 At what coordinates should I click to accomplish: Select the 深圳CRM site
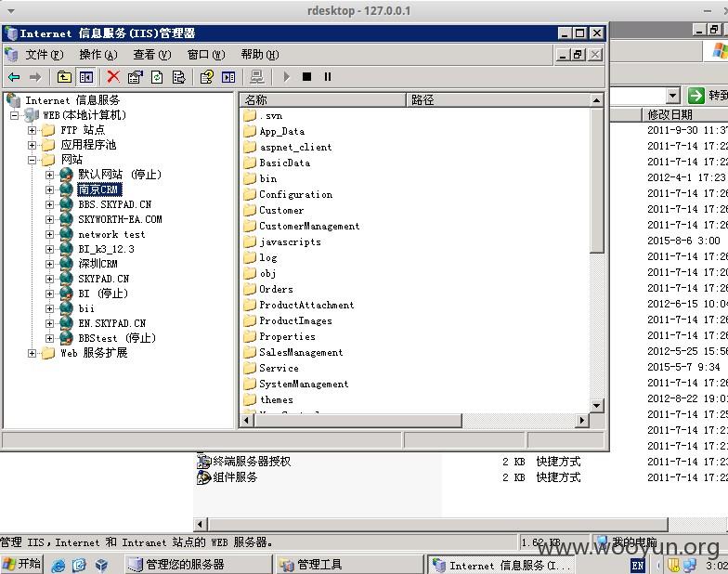[x=98, y=264]
